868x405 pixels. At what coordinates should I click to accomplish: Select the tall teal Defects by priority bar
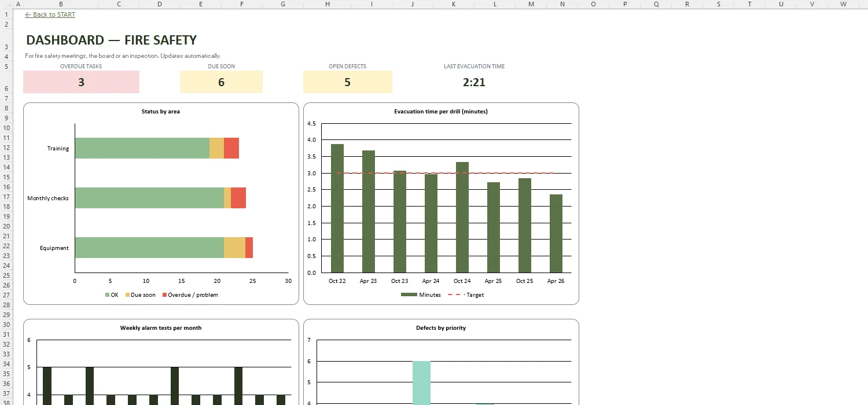[421, 383]
